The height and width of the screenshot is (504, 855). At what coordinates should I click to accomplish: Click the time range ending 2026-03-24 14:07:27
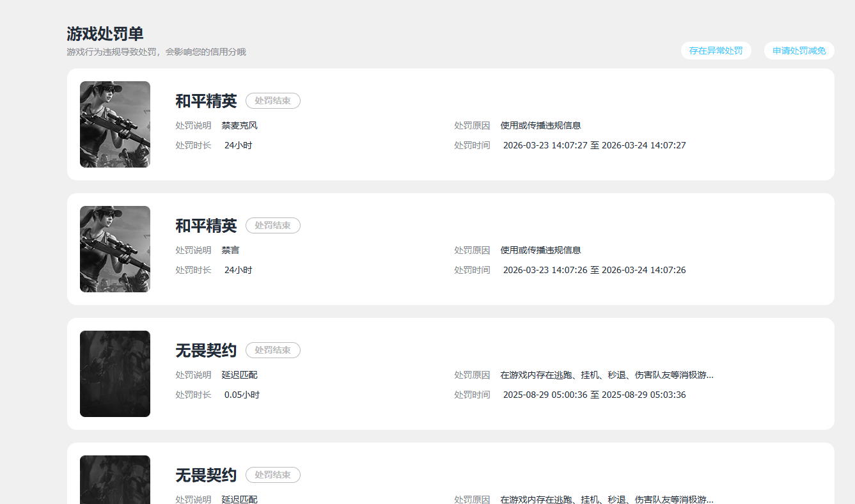click(x=595, y=145)
